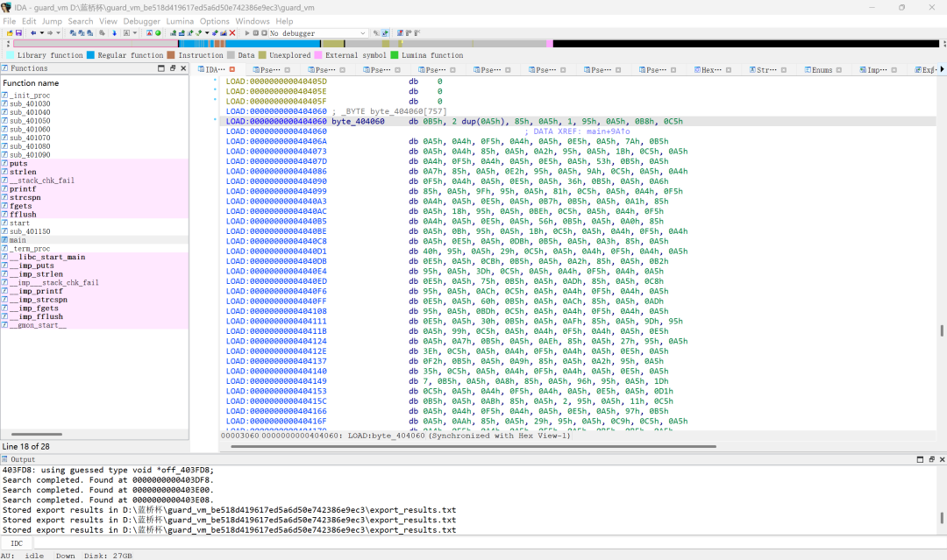
Task: Click address line LOAD:0000000000404073
Action: (x=276, y=152)
